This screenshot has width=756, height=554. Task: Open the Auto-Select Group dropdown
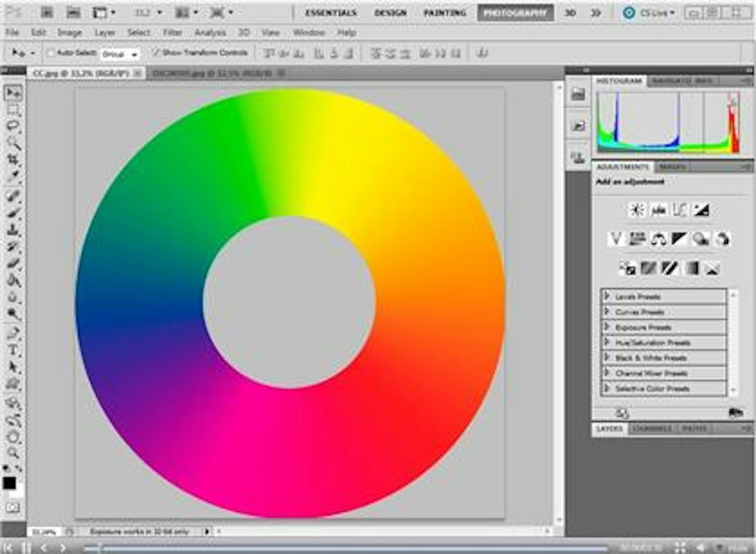[x=120, y=54]
